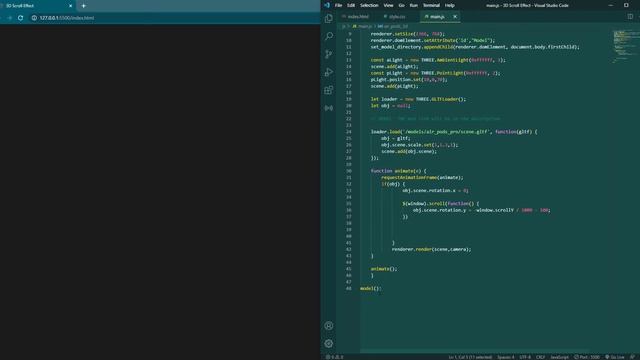Open the Run and Debug view
This screenshot has width=640, height=360.
[x=329, y=72]
